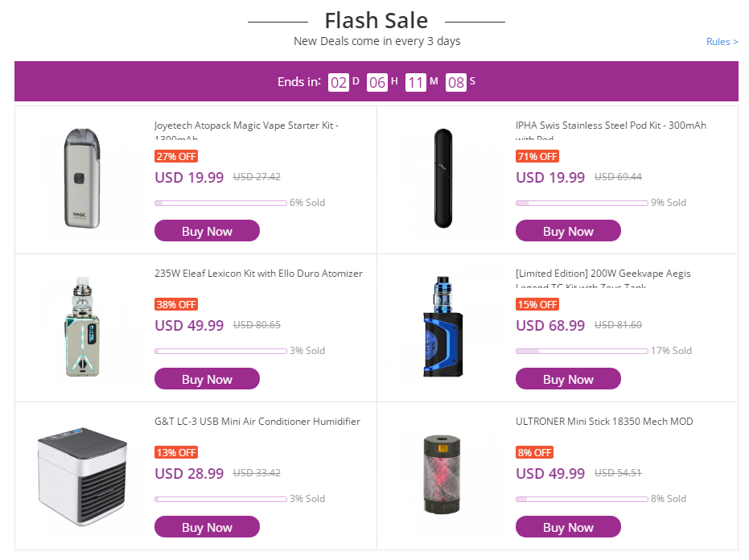The image size is (749, 560).
Task: Click the 17% Sold progress bar
Action: 582,351
